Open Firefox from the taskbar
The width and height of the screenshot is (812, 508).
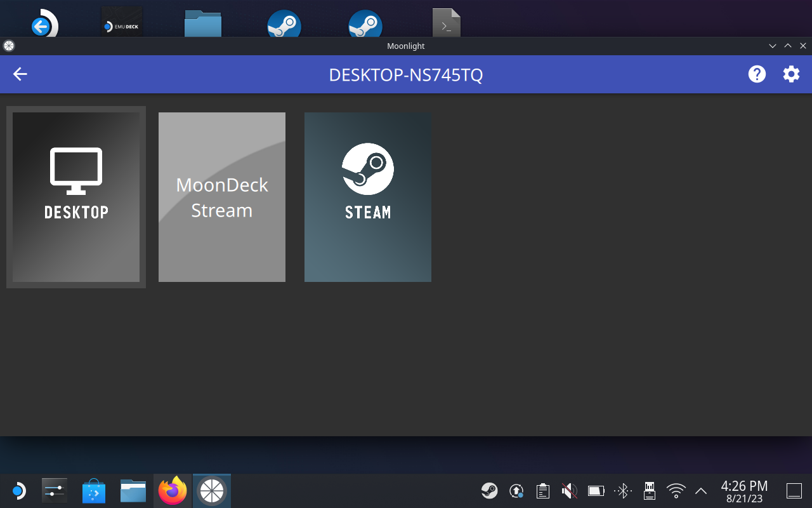point(173,491)
